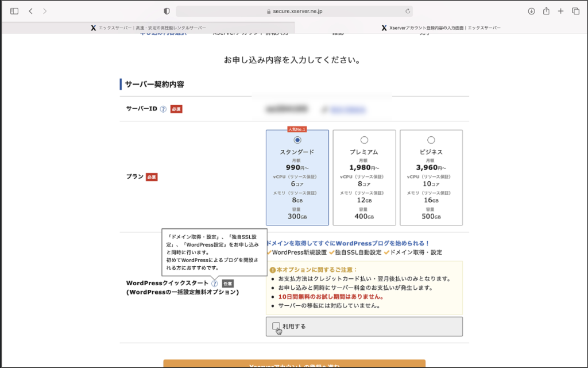Click the Share icon in Safari toolbar

[x=546, y=11]
